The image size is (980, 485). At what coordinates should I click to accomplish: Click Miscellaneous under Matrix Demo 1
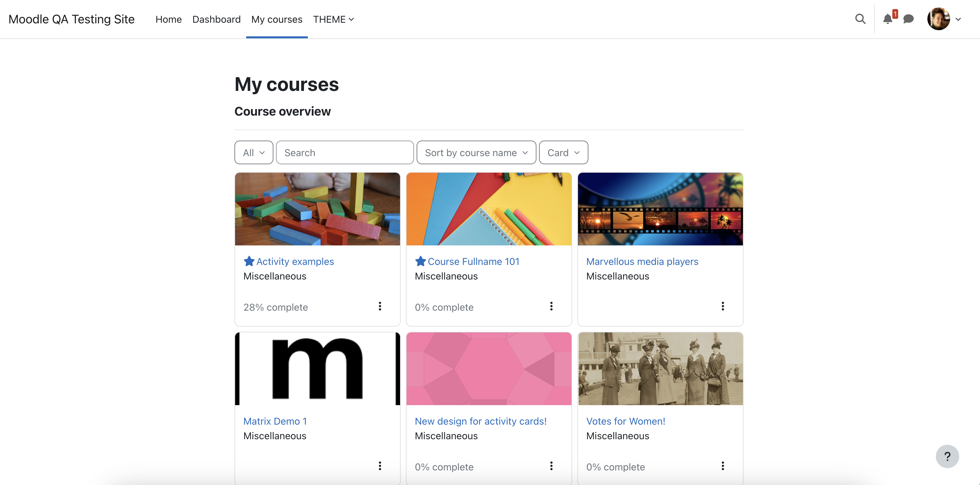point(275,436)
